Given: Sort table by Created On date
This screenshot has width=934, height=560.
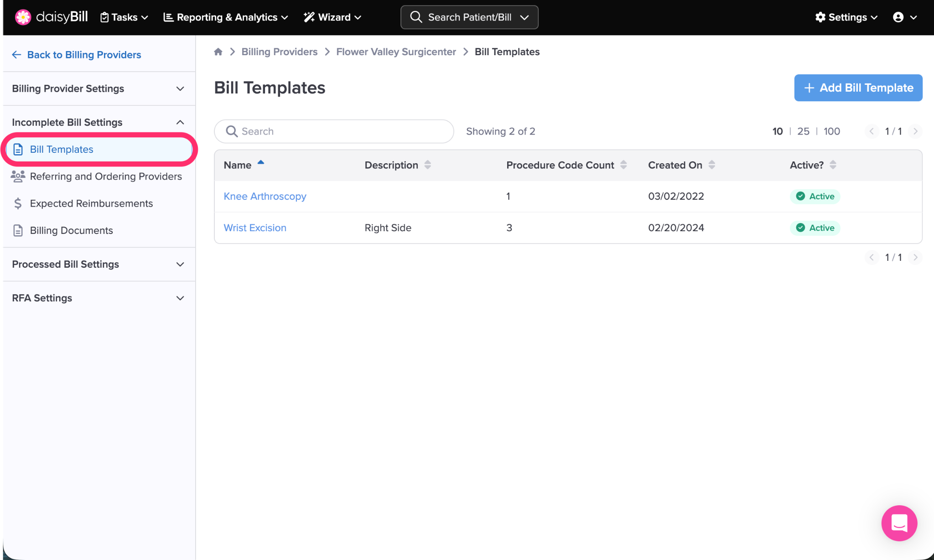Looking at the screenshot, I should [x=711, y=165].
